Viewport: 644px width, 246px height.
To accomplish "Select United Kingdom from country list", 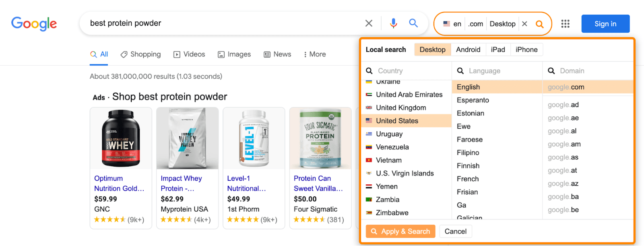I will tap(401, 108).
